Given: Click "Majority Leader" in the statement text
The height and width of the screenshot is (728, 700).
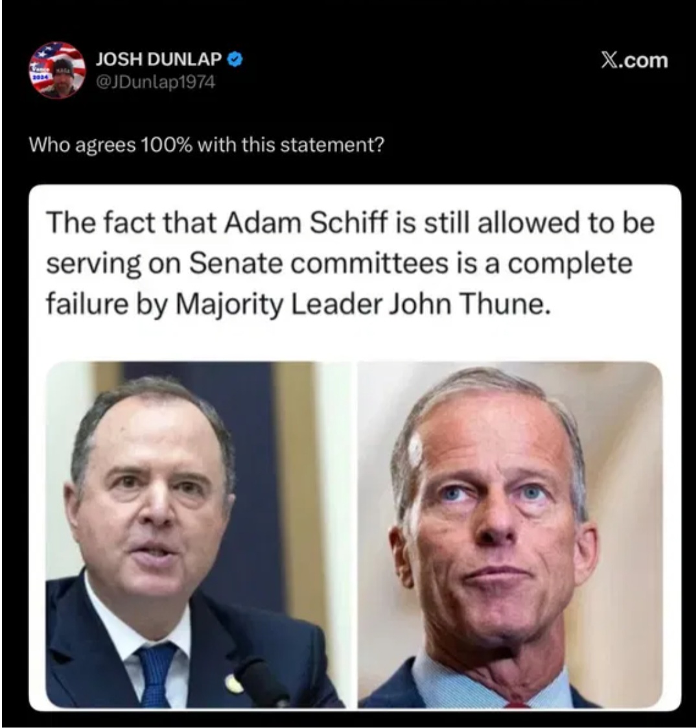Looking at the screenshot, I should click(x=279, y=305).
